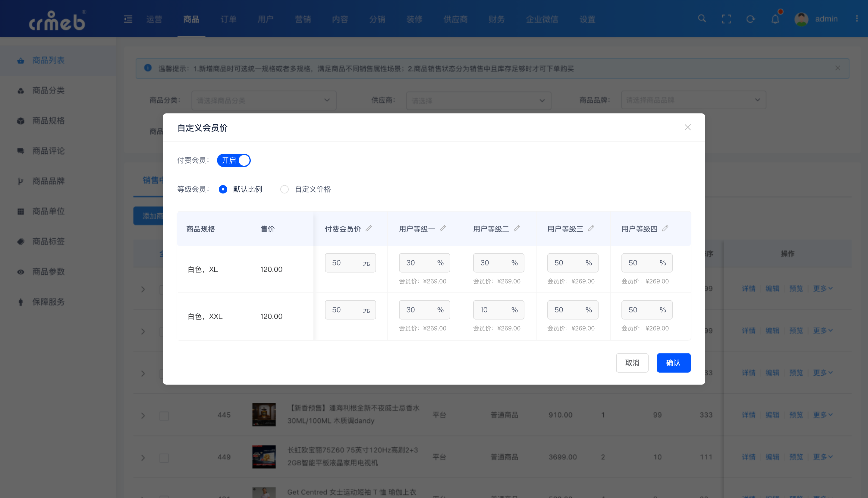Click edit pencil beside 用户等级三 header
Viewport: 868px width, 498px height.
pos(591,229)
